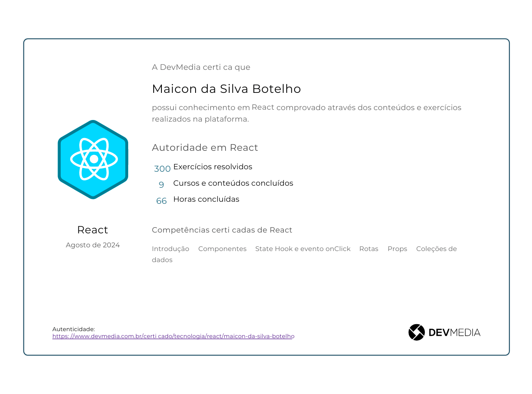Click 'Exercícios resolvidos' label

(x=213, y=166)
